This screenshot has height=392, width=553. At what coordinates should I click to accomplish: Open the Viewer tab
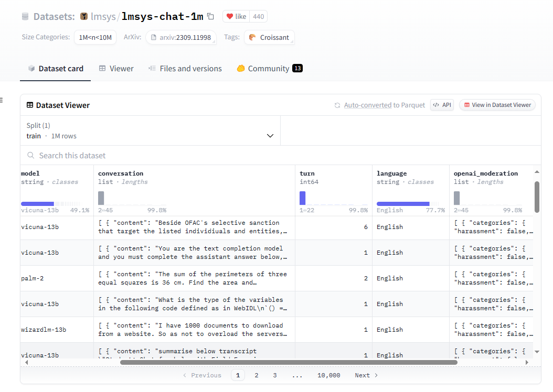pyautogui.click(x=116, y=68)
